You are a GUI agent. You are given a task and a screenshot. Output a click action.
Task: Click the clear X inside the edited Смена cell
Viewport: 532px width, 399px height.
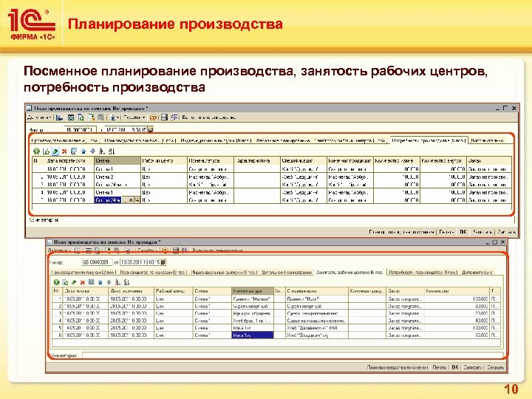click(131, 200)
